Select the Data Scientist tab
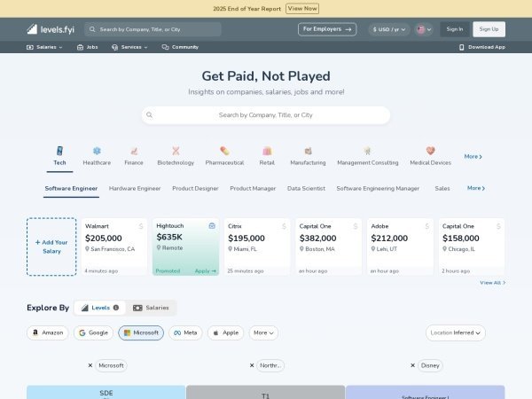The height and width of the screenshot is (399, 532). point(306,188)
